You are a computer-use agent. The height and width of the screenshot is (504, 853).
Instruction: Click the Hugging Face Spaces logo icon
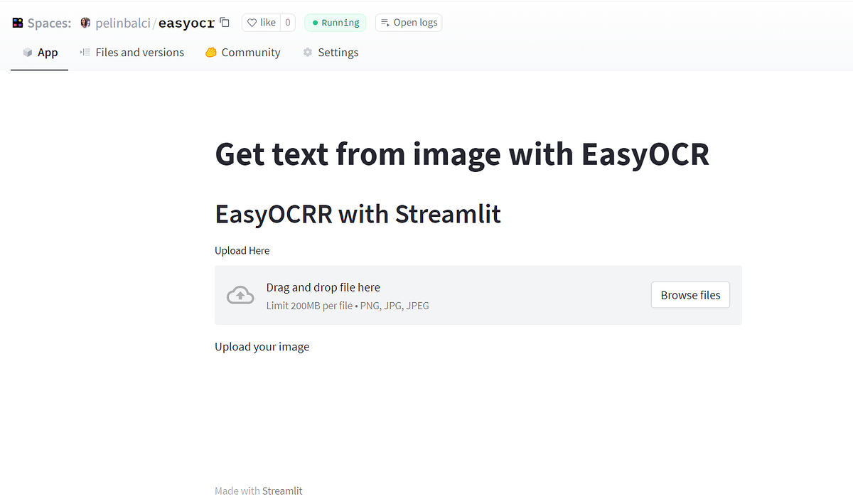click(x=17, y=22)
